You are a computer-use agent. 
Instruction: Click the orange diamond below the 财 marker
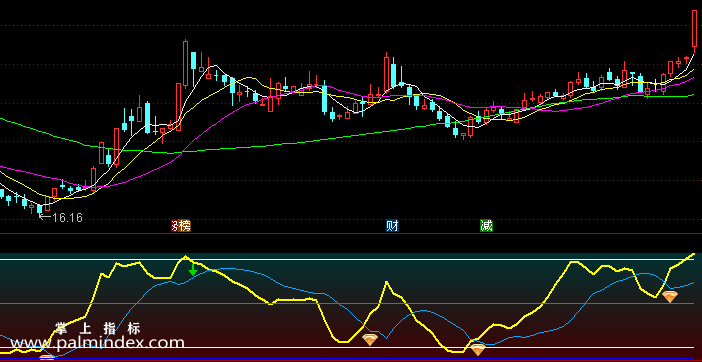pos(370,340)
